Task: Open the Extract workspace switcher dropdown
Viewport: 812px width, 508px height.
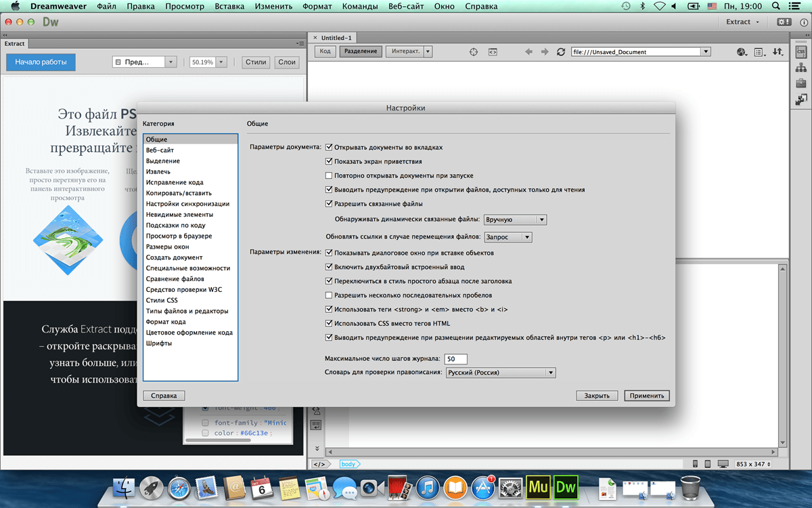Action: [743, 22]
